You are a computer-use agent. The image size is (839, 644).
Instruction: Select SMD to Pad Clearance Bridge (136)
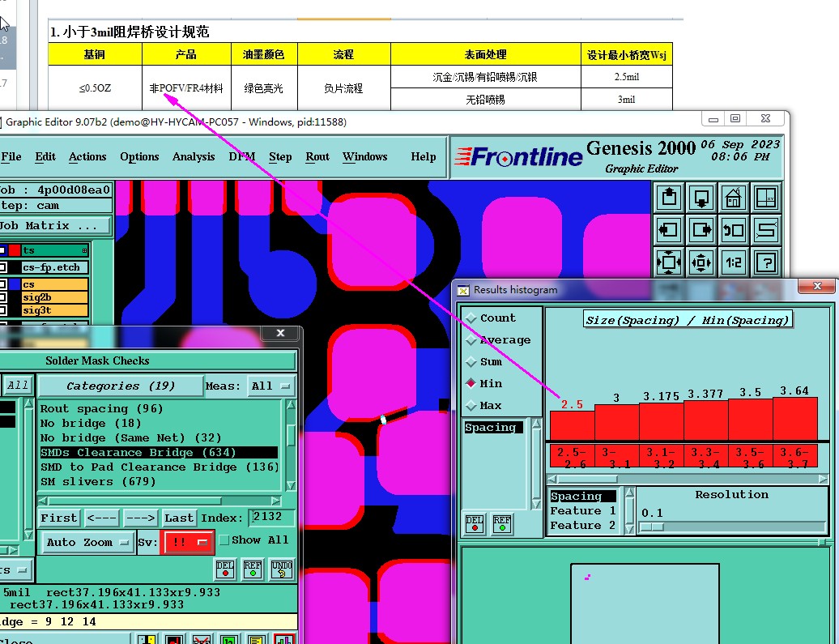click(x=160, y=467)
